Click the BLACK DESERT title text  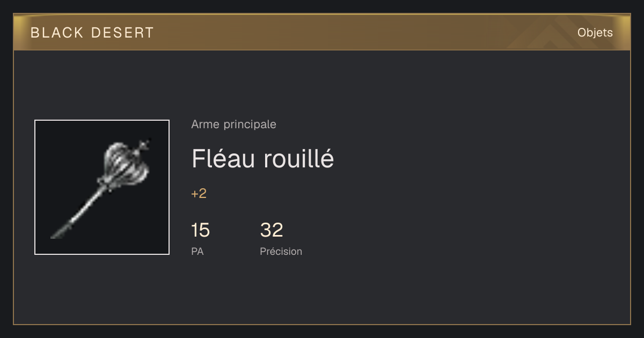point(92,33)
